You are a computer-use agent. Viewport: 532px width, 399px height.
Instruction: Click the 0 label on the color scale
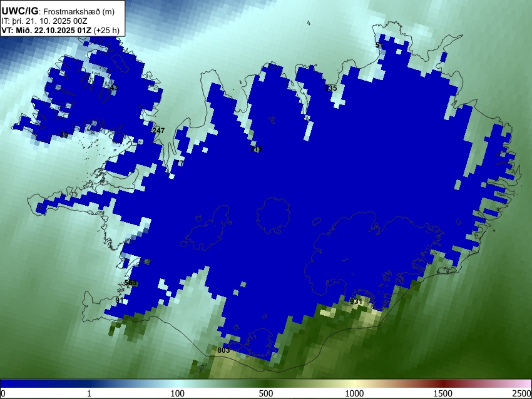pyautogui.click(x=3, y=393)
